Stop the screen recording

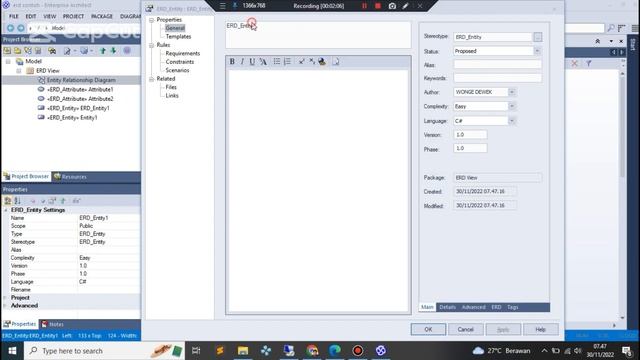click(378, 6)
